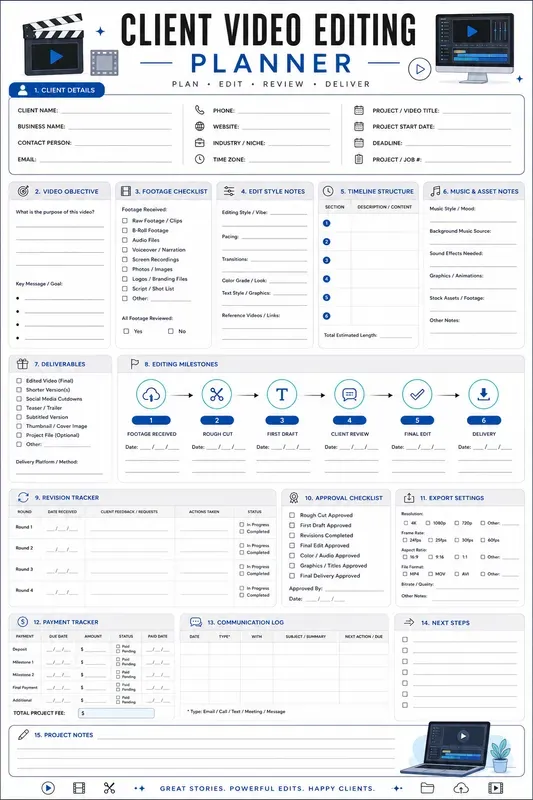The height and width of the screenshot is (800, 533).
Task: Click the Total Project Fee input box
Action: tap(116, 713)
